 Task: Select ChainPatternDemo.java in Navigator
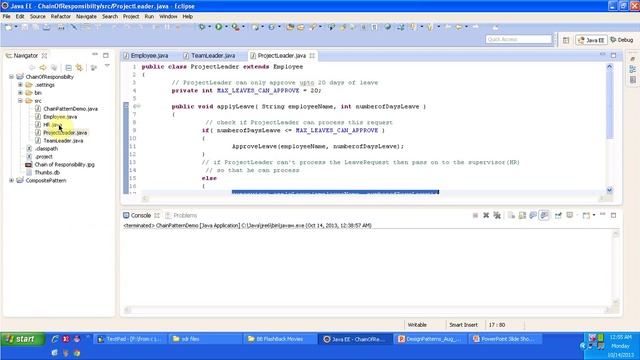(x=70, y=109)
